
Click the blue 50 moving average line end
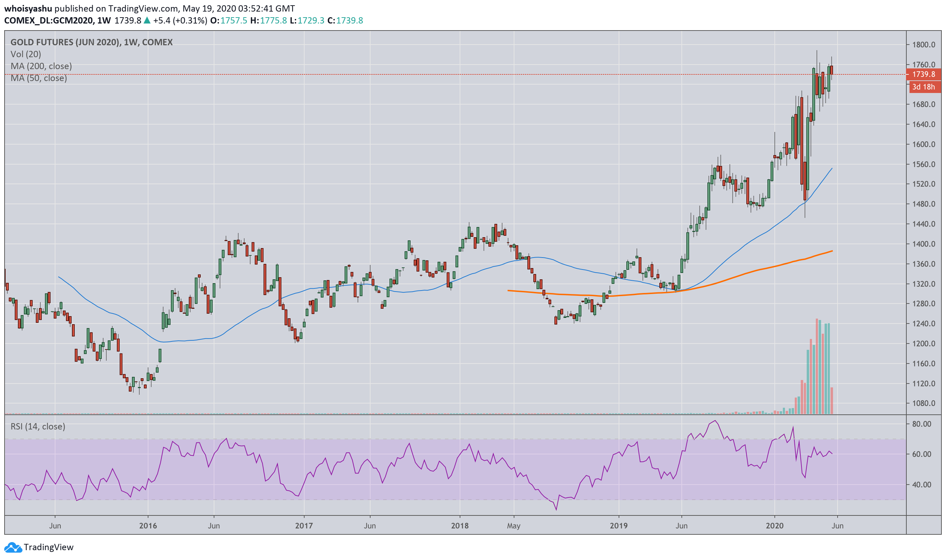coord(831,169)
